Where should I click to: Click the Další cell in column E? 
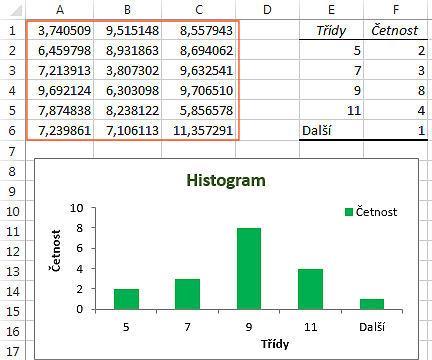tap(331, 130)
